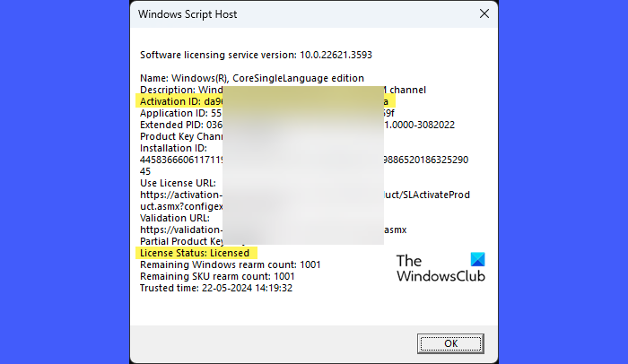Viewport: 628px width, 364px height.
Task: Click the activation URL starting with https://activation
Action: [x=179, y=195]
